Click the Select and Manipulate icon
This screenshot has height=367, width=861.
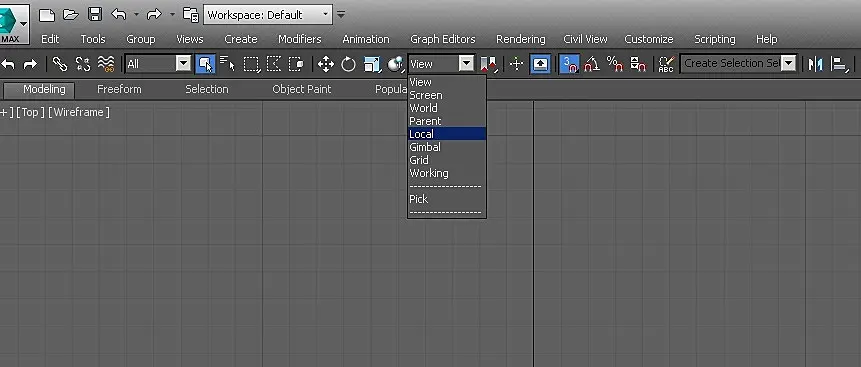pos(516,64)
